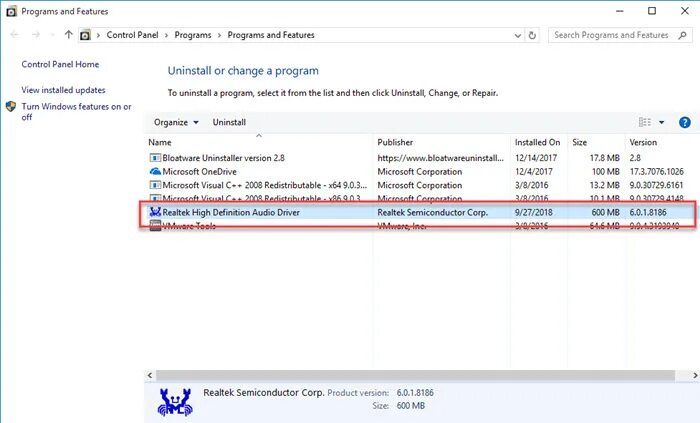Minimize the Programs and Features window
700x423 pixels.
coord(620,11)
